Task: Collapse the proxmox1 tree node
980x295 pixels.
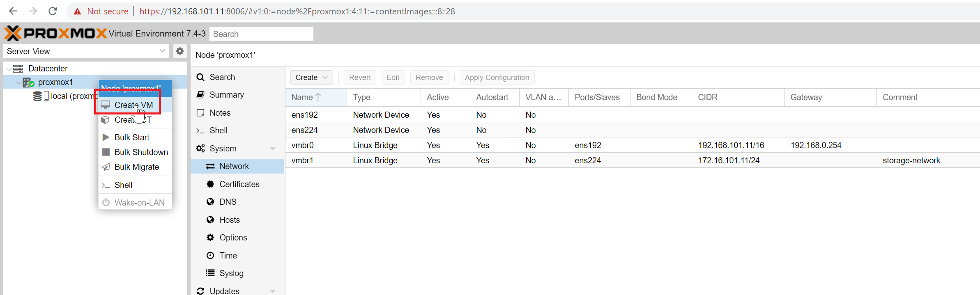Action: [18, 82]
